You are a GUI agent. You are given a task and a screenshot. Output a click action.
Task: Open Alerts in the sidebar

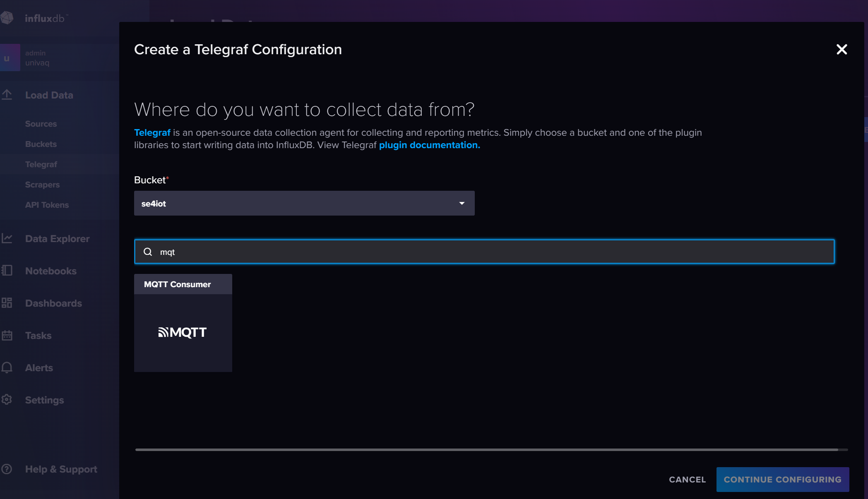coord(39,368)
